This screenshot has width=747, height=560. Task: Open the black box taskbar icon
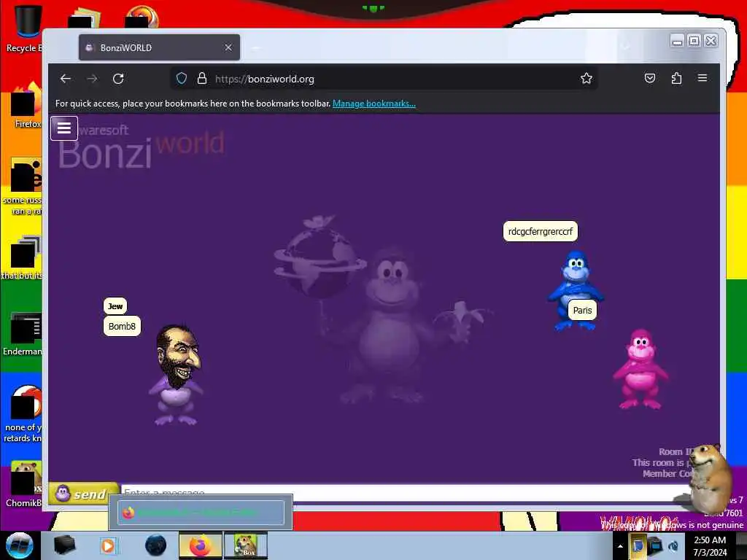(x=65, y=545)
